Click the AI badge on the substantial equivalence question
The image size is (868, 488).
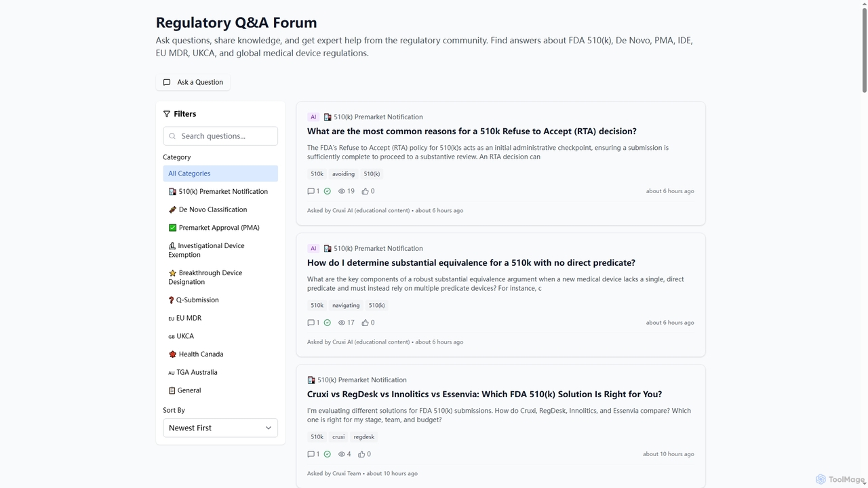(x=313, y=249)
